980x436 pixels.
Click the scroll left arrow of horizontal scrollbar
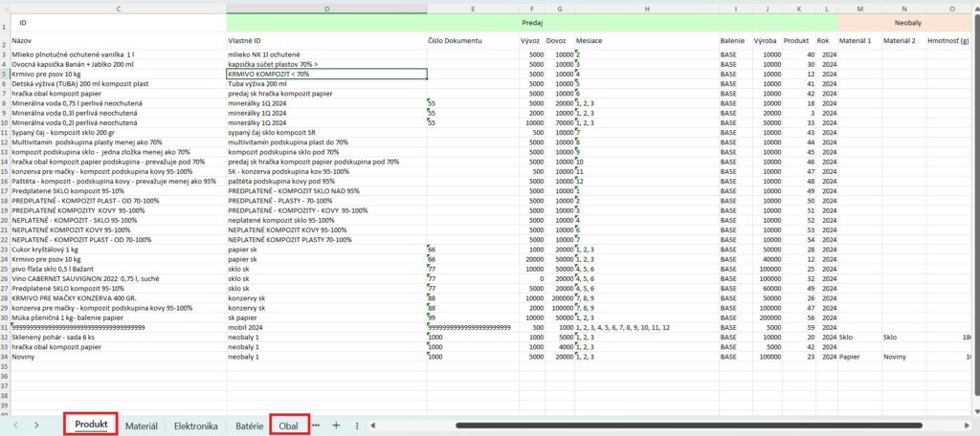pyautogui.click(x=373, y=425)
